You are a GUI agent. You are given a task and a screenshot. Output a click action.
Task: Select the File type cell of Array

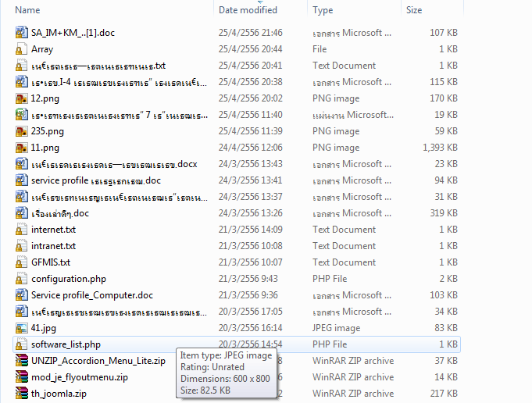pyautogui.click(x=320, y=49)
